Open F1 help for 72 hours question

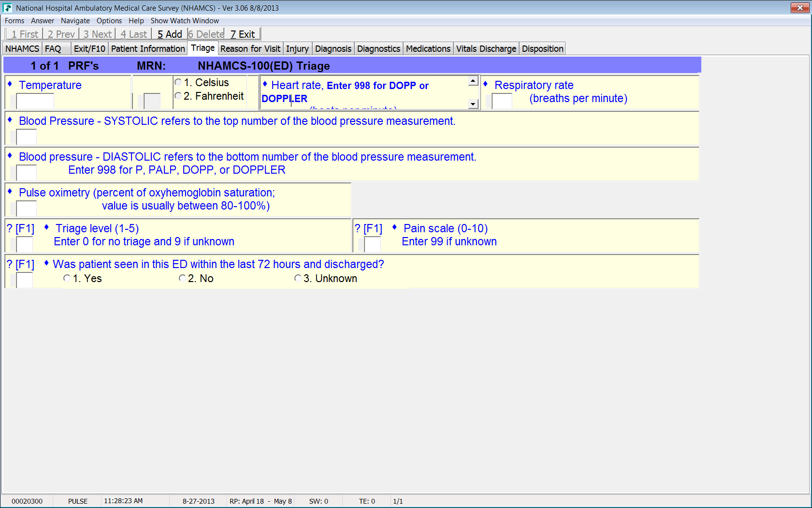coord(21,264)
